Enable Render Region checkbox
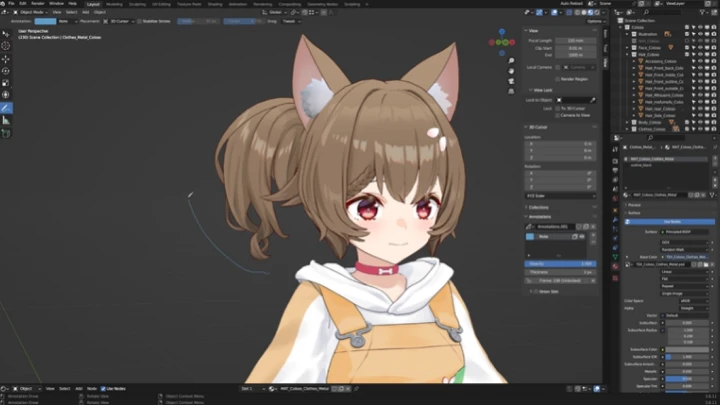 click(x=557, y=79)
